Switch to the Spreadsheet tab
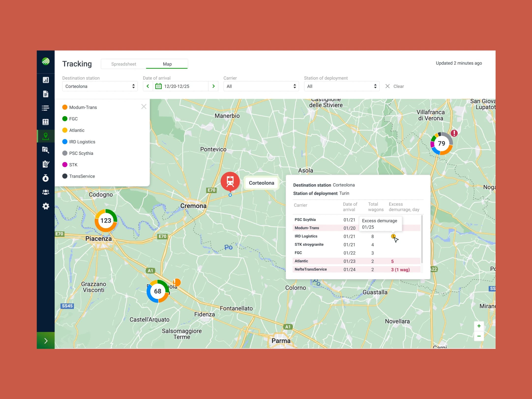 point(124,64)
